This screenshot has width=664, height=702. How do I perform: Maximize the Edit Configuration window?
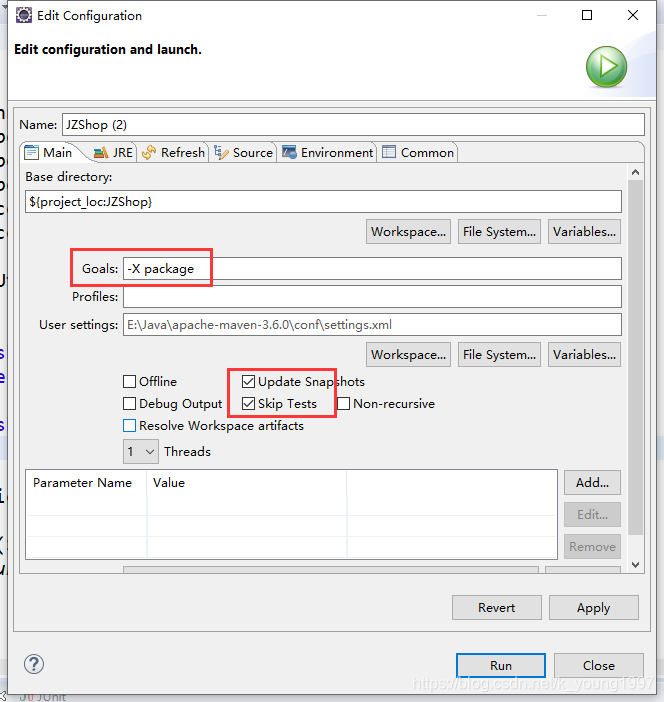587,15
